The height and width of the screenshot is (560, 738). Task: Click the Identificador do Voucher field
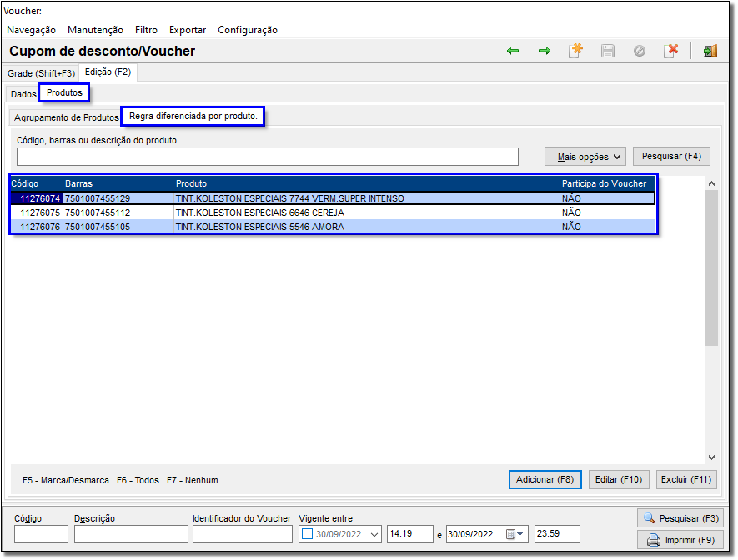pos(243,535)
